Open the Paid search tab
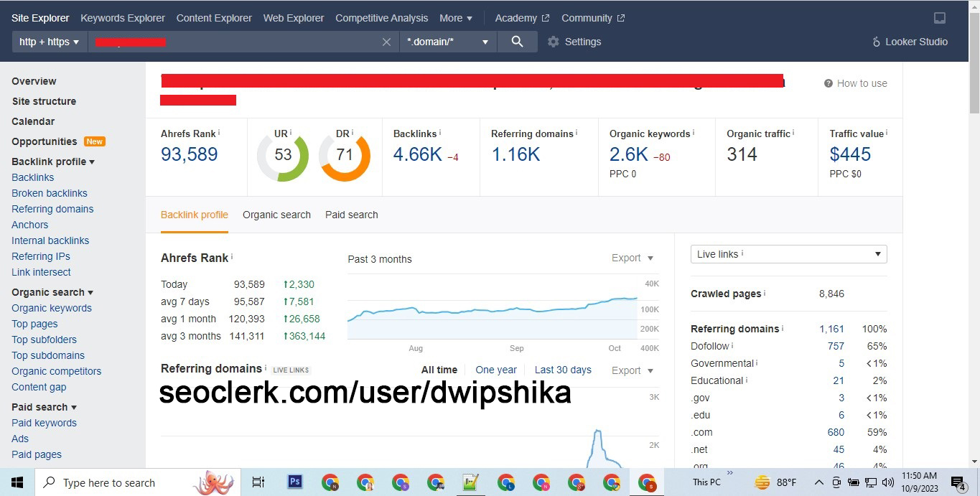 pos(351,215)
